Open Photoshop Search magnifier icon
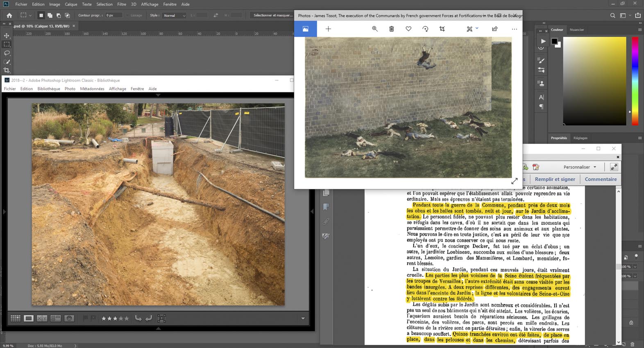 (613, 15)
